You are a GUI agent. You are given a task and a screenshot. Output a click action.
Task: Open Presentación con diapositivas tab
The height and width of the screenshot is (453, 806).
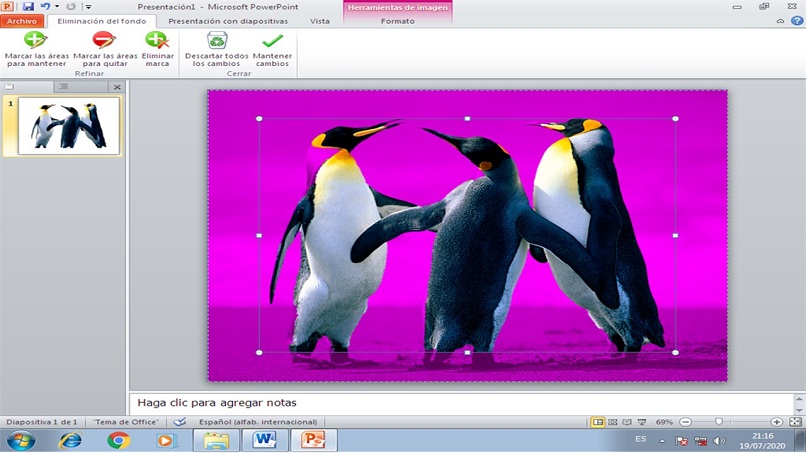(228, 21)
